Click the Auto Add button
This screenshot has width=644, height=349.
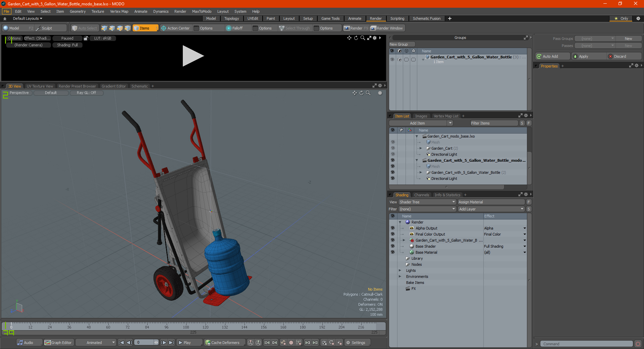(553, 56)
